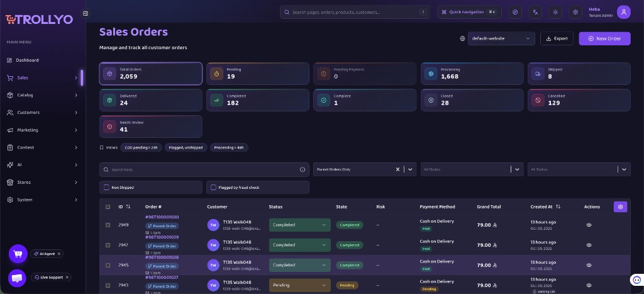Screen dimensions: 644x294
Task: Open the default-website dropdown
Action: 501,38
